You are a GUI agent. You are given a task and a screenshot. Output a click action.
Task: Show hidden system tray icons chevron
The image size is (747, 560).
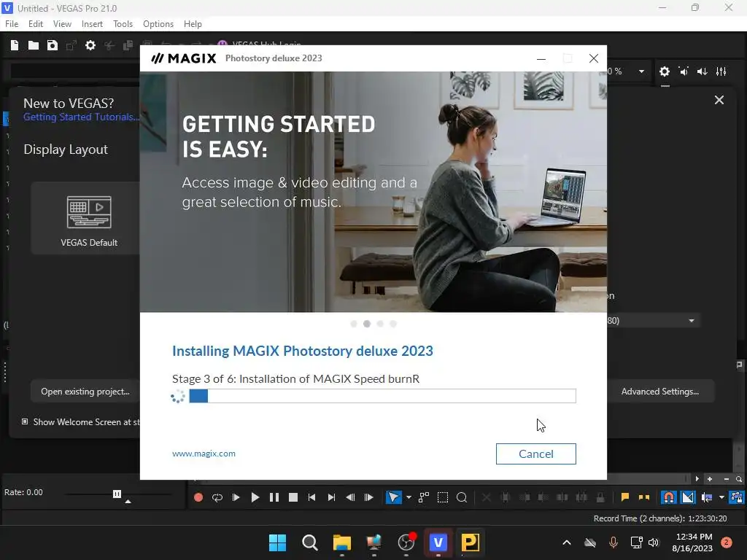566,542
